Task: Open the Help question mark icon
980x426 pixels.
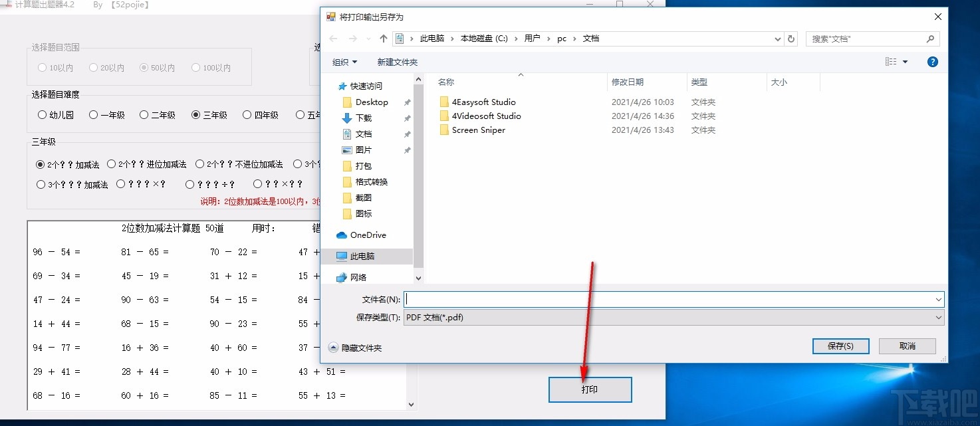Action: [x=932, y=61]
